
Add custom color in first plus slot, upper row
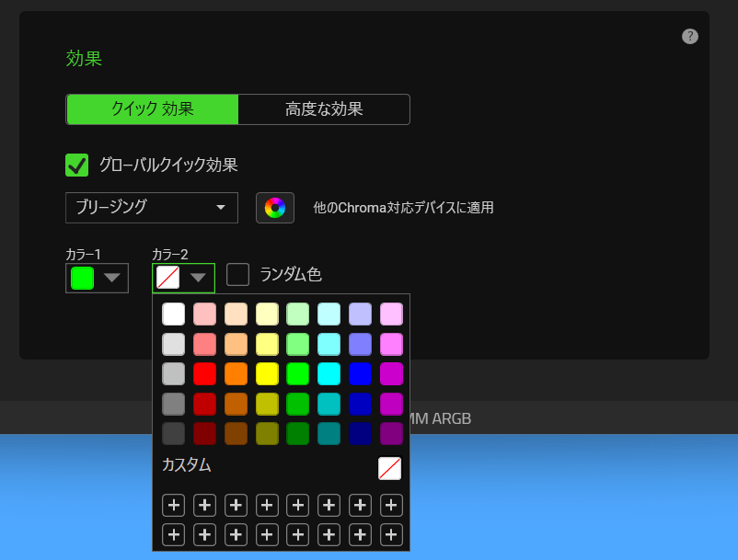(x=173, y=505)
